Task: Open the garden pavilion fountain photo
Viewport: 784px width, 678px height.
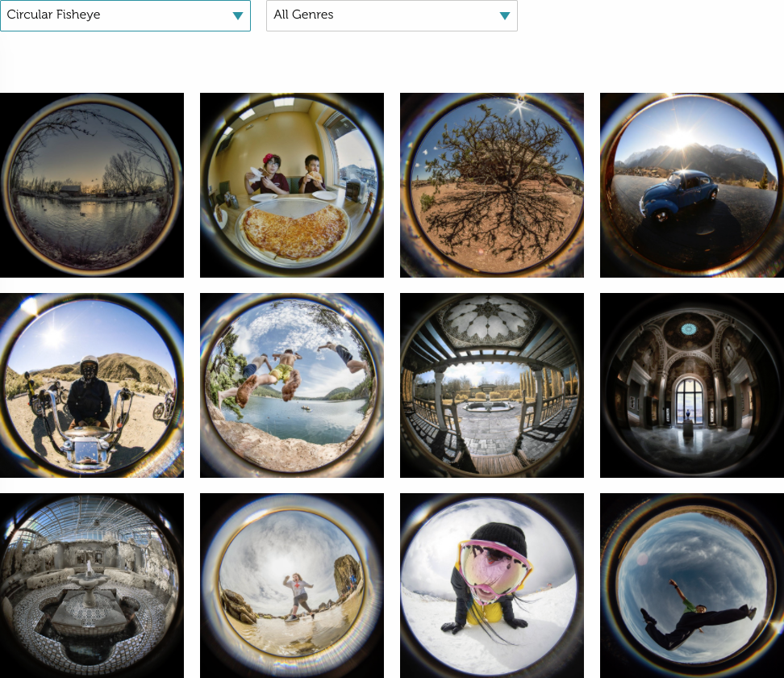Action: tap(492, 385)
